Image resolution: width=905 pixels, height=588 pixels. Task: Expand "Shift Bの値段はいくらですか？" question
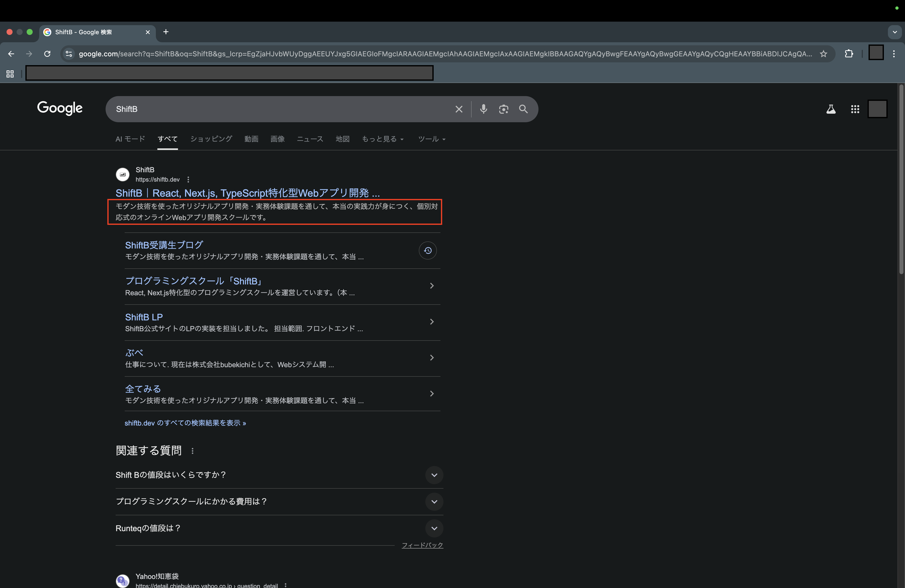click(x=434, y=475)
